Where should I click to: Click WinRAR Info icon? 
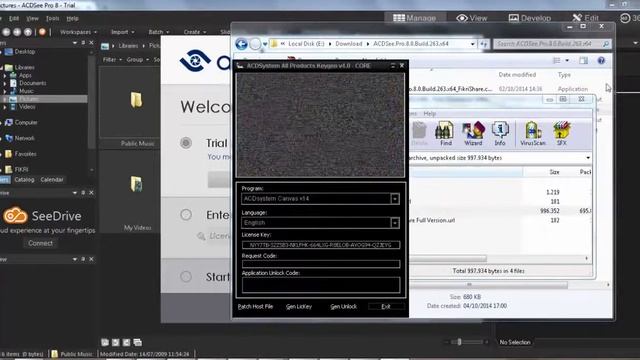point(500,134)
